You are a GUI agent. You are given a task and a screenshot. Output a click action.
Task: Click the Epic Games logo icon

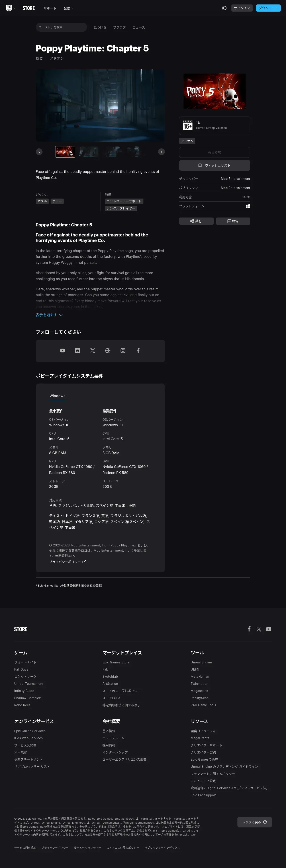tap(9, 8)
